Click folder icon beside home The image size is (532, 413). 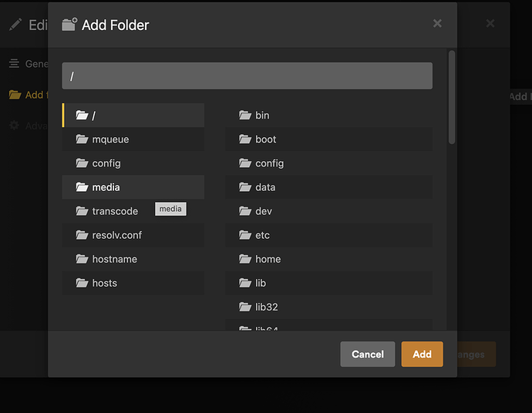[245, 259]
